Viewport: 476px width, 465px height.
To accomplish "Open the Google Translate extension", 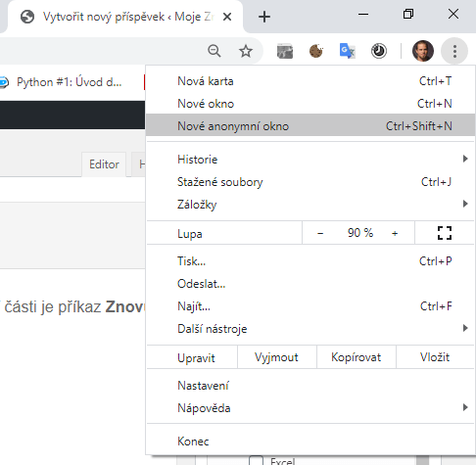I will pos(347,51).
